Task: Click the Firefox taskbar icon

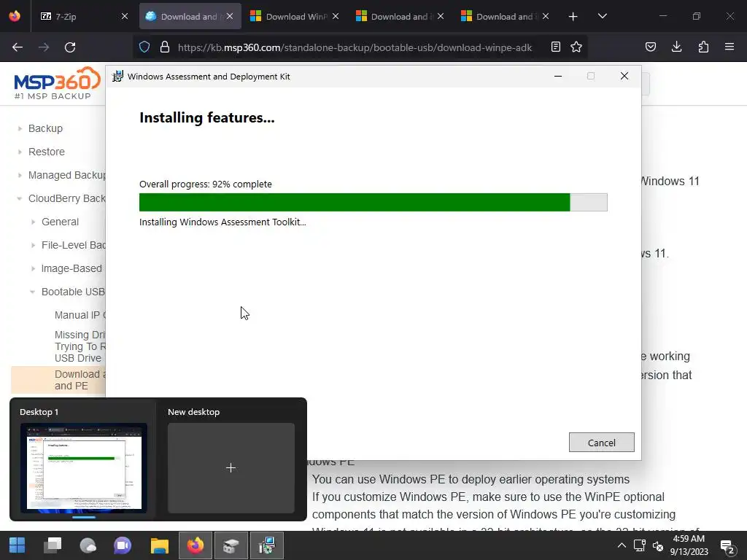Action: click(x=196, y=545)
